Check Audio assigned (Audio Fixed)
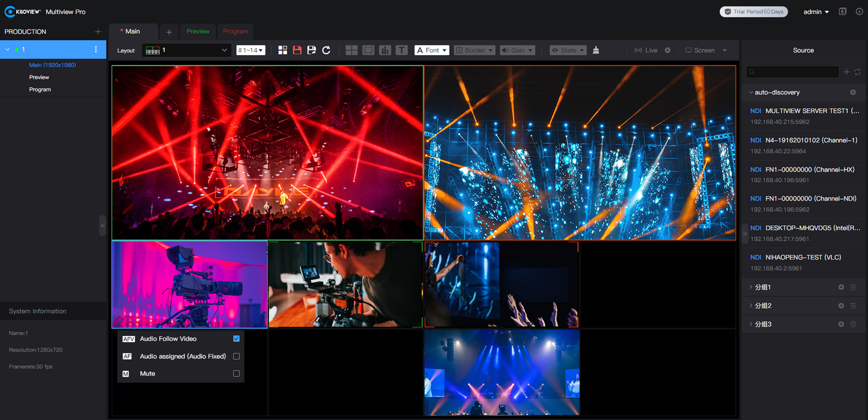 [x=236, y=356]
